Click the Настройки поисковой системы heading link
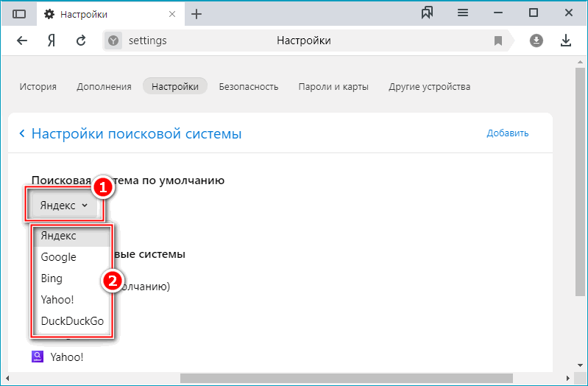 pyautogui.click(x=136, y=133)
